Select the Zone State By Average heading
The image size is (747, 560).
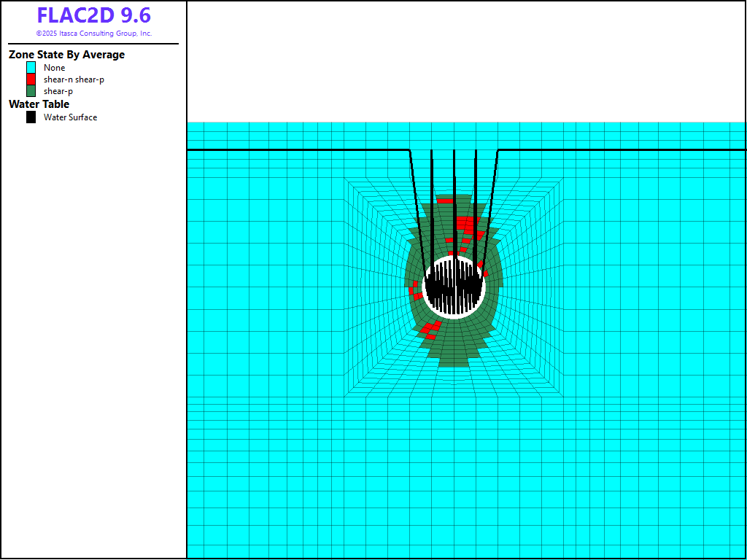point(66,55)
